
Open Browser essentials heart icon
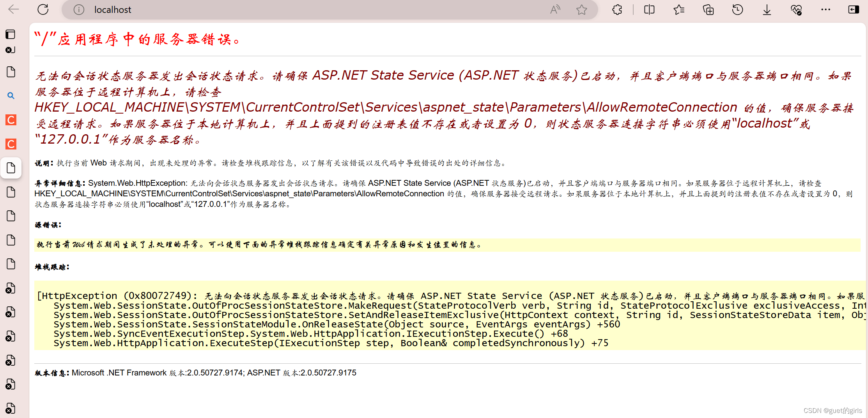point(796,10)
